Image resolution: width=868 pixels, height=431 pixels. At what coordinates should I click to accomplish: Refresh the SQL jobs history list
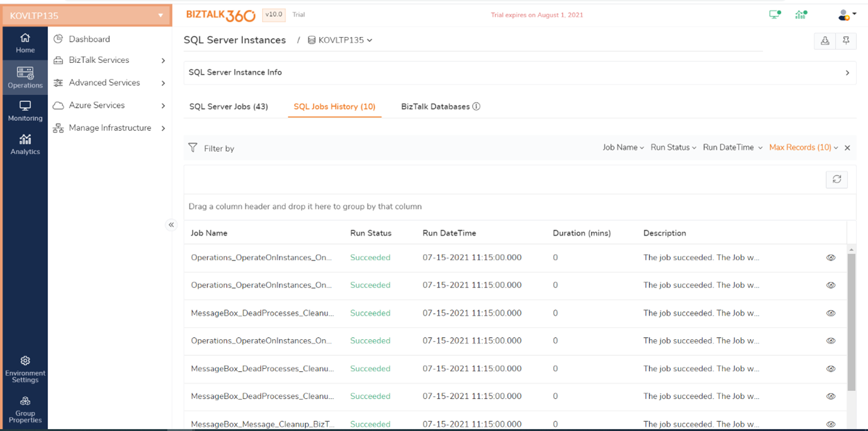click(837, 179)
